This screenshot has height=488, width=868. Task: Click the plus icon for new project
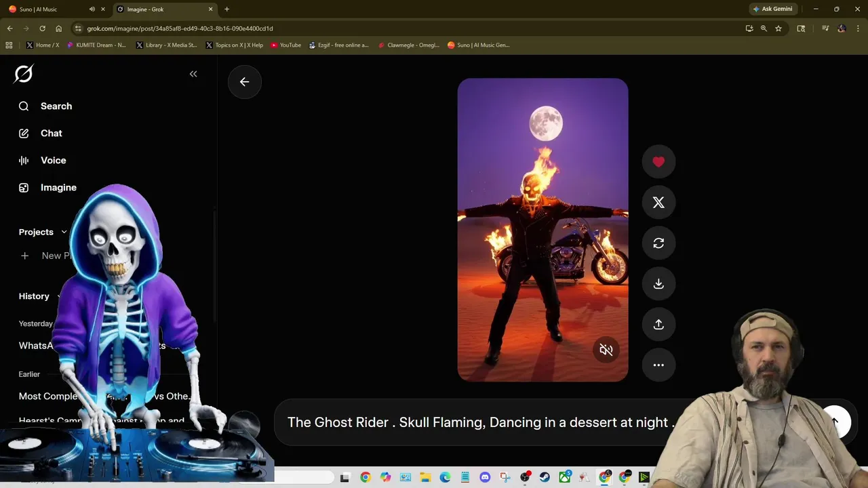(24, 256)
